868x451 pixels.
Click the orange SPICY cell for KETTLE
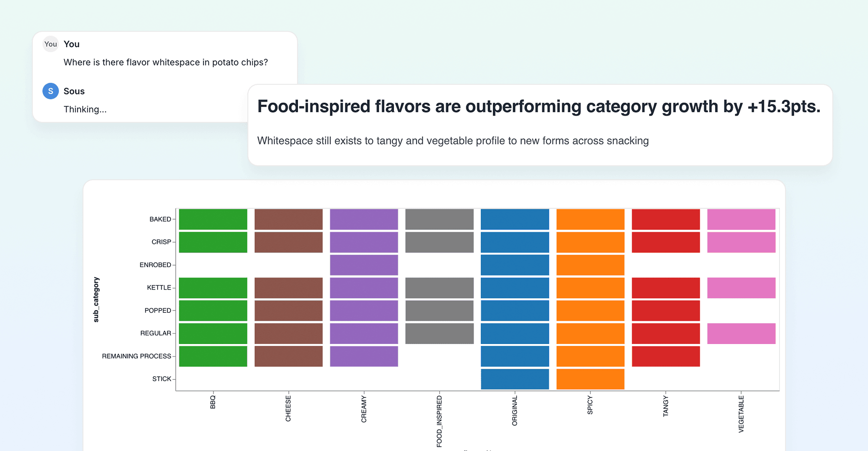coord(590,288)
